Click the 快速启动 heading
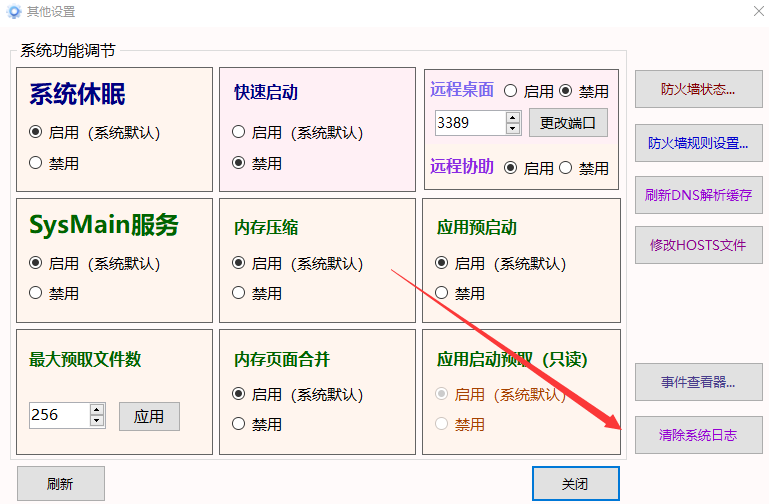769x504 pixels. coord(266,93)
